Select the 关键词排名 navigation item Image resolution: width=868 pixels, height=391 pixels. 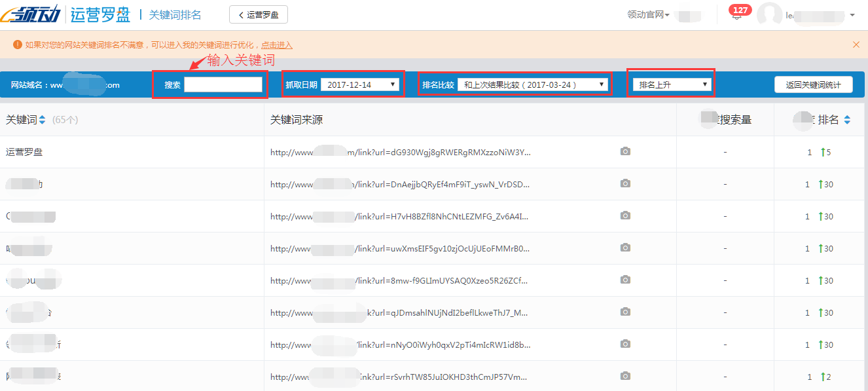pyautogui.click(x=174, y=14)
